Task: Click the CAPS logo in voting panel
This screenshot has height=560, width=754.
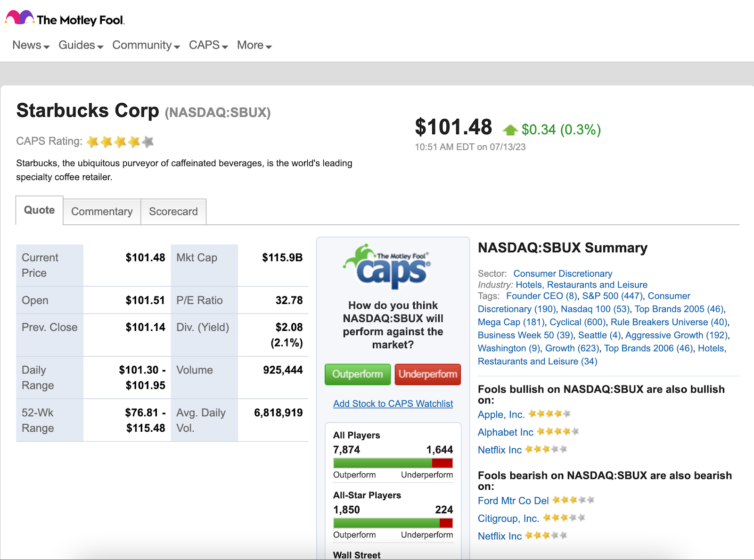Action: pos(387,266)
